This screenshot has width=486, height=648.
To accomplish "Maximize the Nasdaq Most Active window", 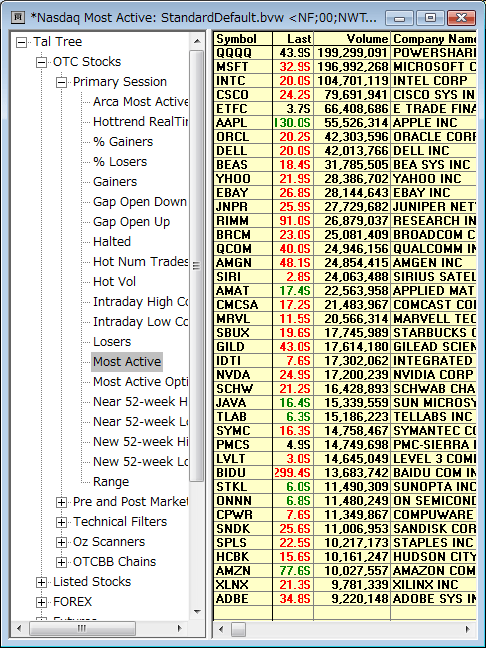I will (x=430, y=18).
